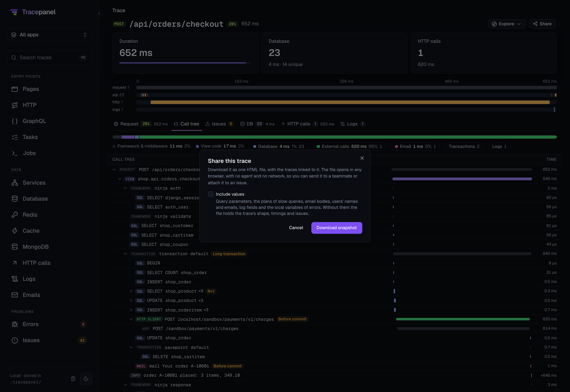Open the All apps selector

coord(49,35)
